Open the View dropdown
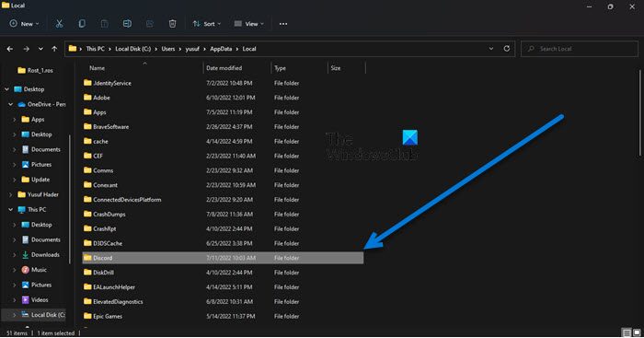 point(249,24)
